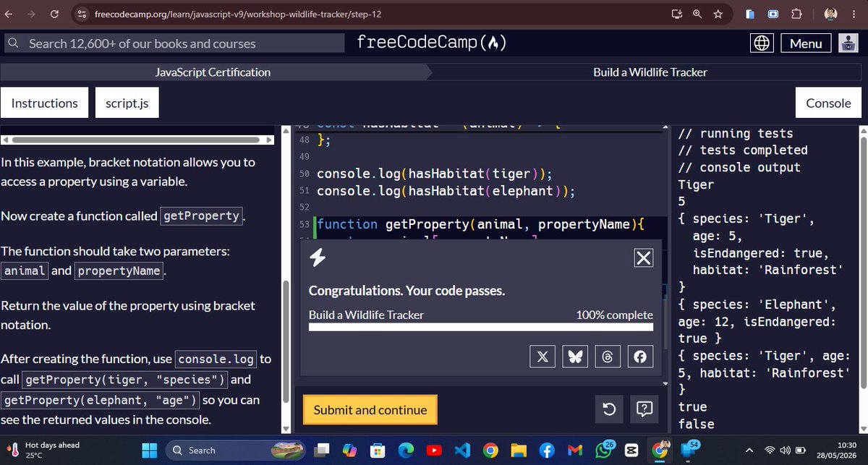Open the help question-mark speech bubble
The height and width of the screenshot is (465, 868).
point(644,410)
